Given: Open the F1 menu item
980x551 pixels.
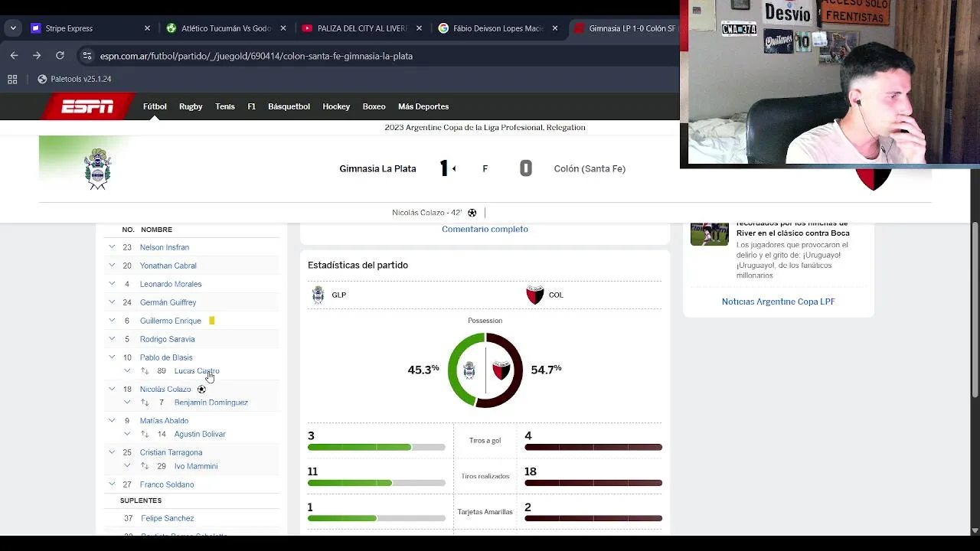Looking at the screenshot, I should point(251,106).
